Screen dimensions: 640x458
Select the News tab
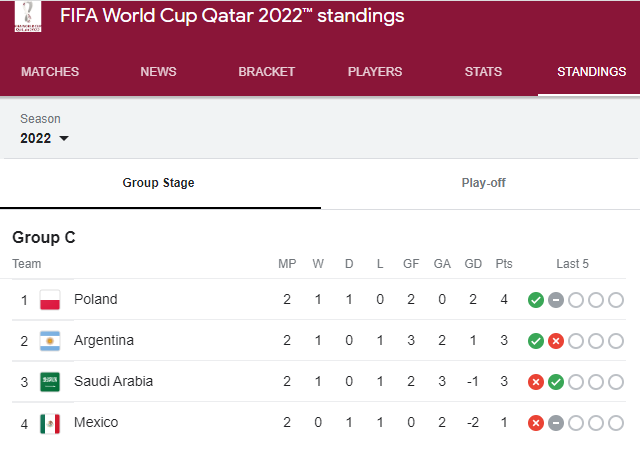coord(158,71)
